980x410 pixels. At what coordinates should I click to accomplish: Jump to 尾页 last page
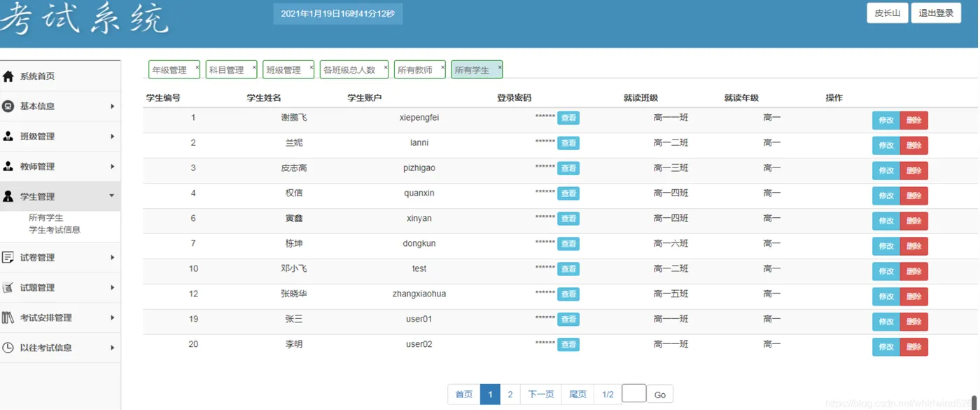[x=578, y=395]
